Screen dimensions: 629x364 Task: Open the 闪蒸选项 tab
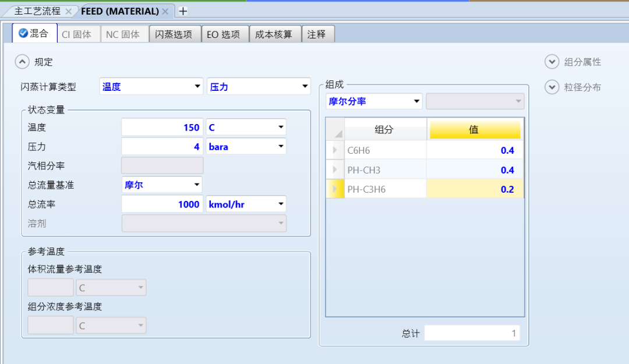click(x=174, y=34)
